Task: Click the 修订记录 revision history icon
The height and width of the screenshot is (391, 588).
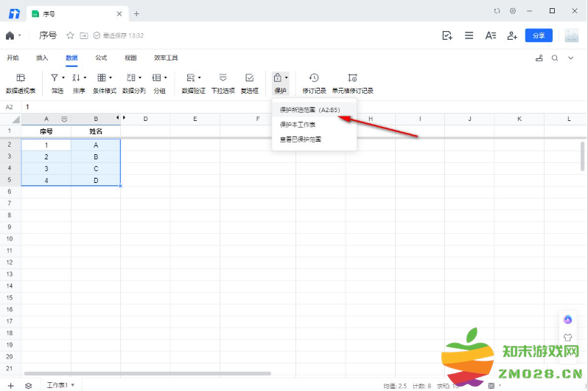Action: [314, 82]
